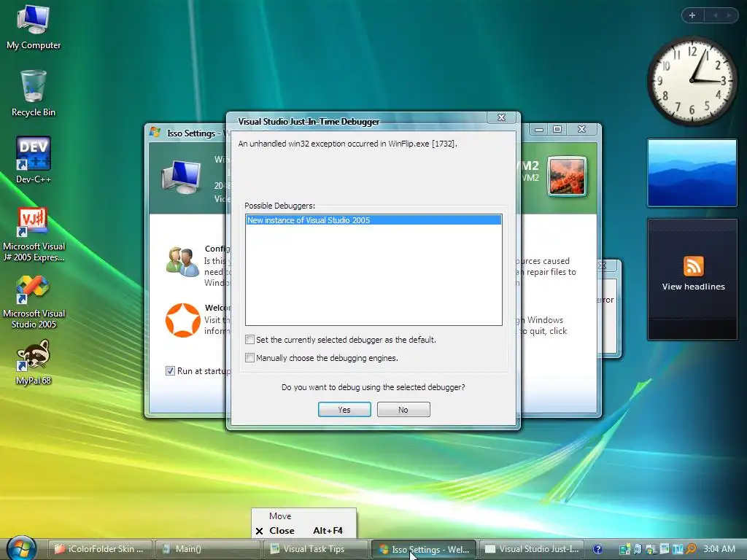Click 'View headlines' in feed gadget
The width and height of the screenshot is (747, 560).
(693, 287)
